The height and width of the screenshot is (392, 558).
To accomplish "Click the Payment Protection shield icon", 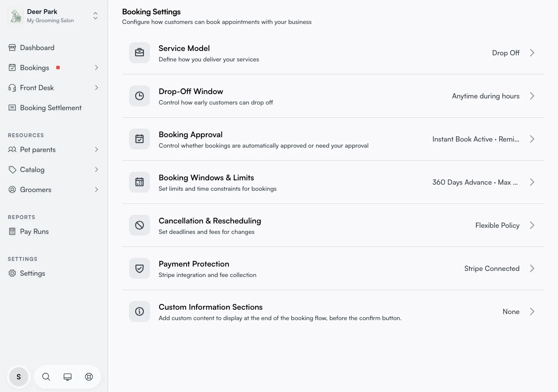I will pos(139,268).
